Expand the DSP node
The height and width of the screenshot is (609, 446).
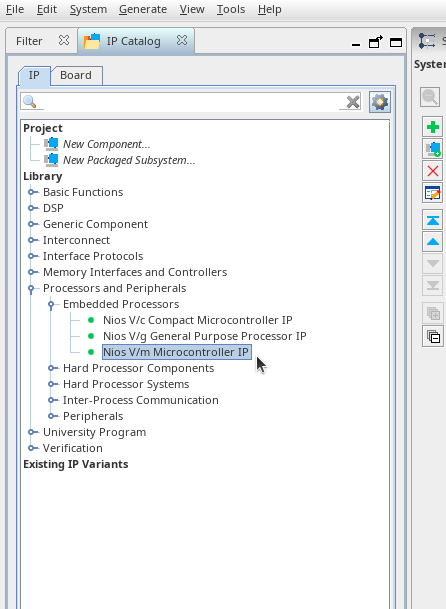tap(33, 208)
